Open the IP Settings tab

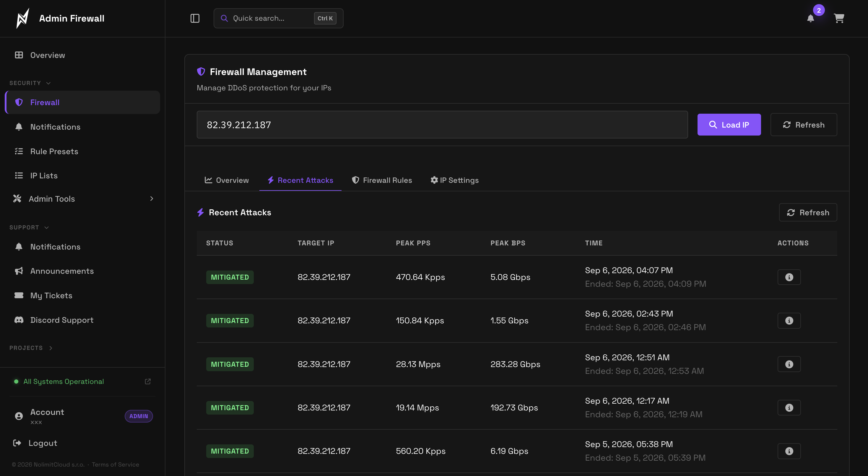click(x=455, y=180)
